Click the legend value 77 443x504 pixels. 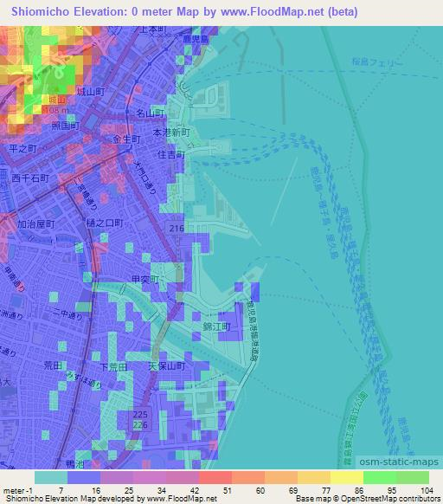pyautogui.click(x=326, y=491)
